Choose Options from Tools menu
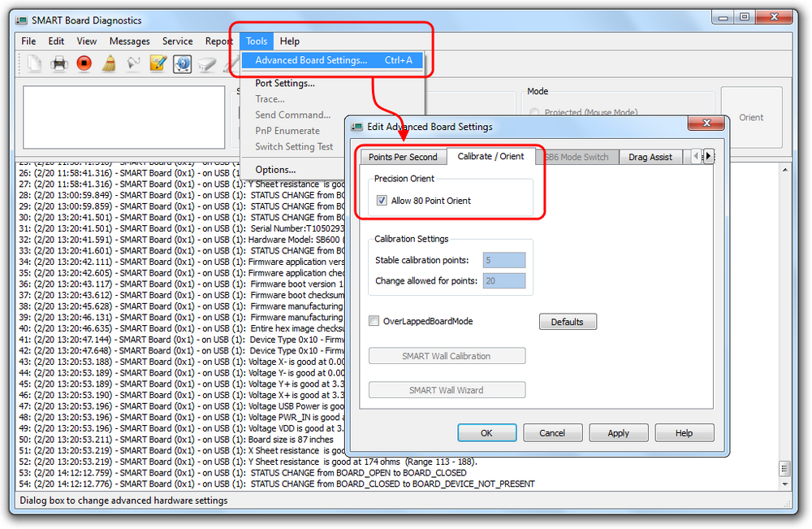This screenshot has width=812, height=529. 275,169
